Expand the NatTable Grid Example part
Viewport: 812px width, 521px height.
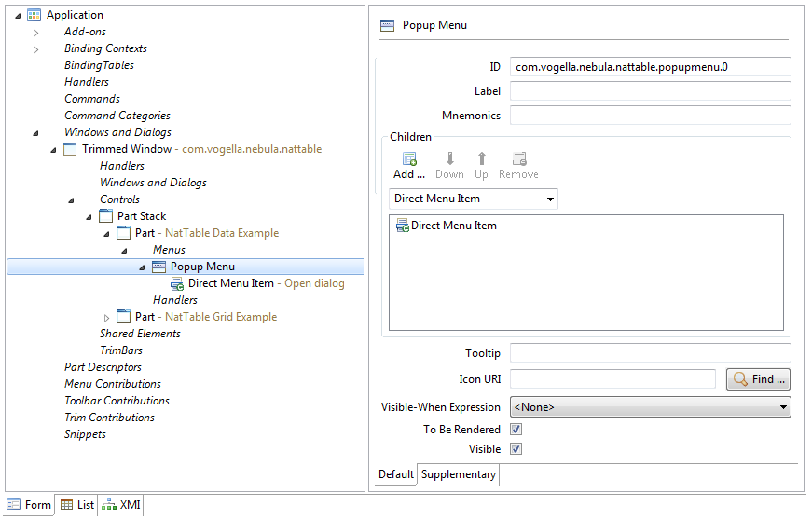pyautogui.click(x=106, y=318)
